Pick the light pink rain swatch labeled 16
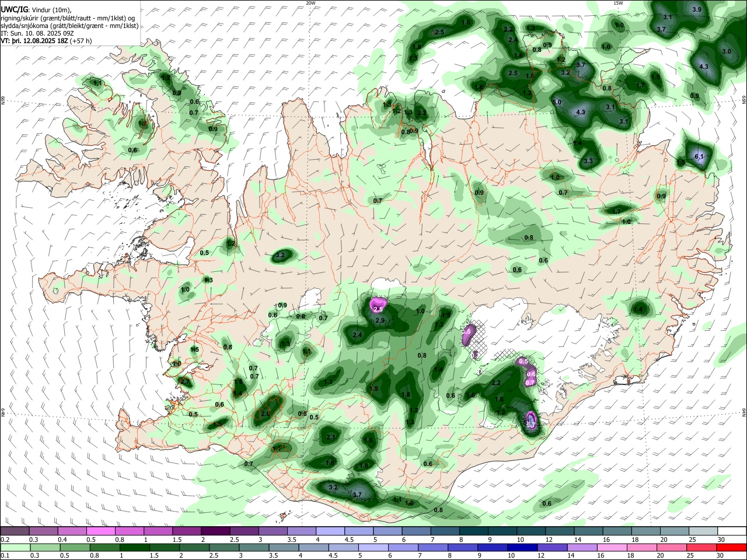The height and width of the screenshot is (560, 747). 612,547
